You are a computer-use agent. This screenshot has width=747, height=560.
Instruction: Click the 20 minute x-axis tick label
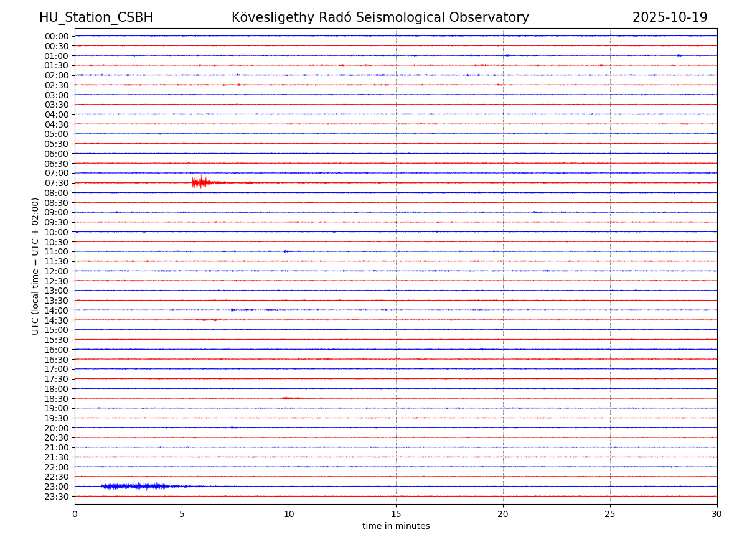[x=503, y=515]
